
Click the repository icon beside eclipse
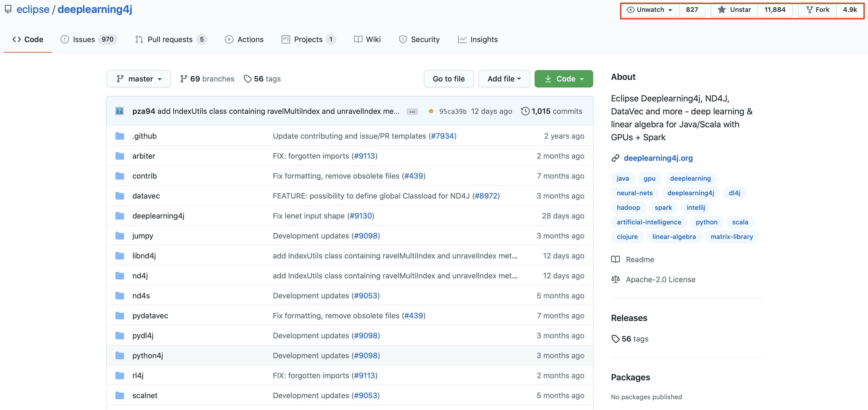point(8,9)
